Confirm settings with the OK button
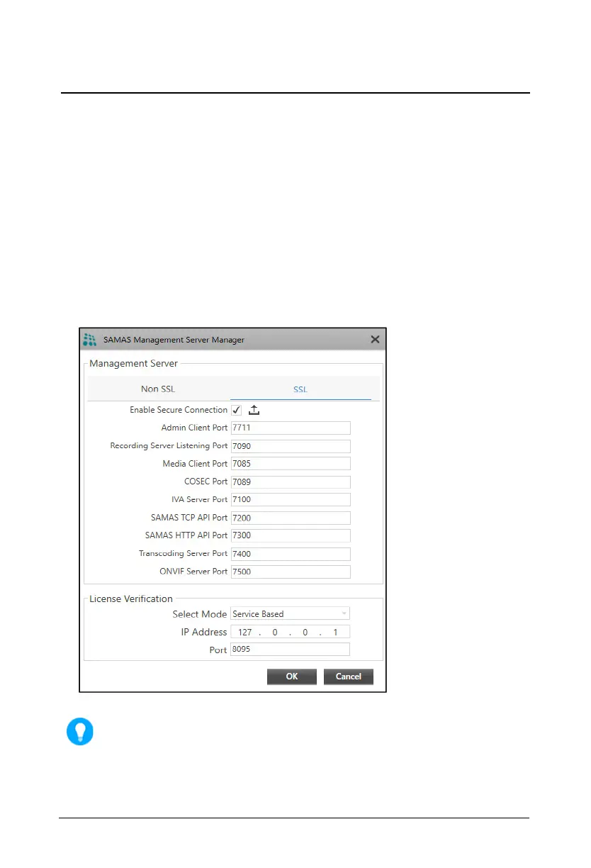The width and height of the screenshot is (591, 868). tap(292, 677)
